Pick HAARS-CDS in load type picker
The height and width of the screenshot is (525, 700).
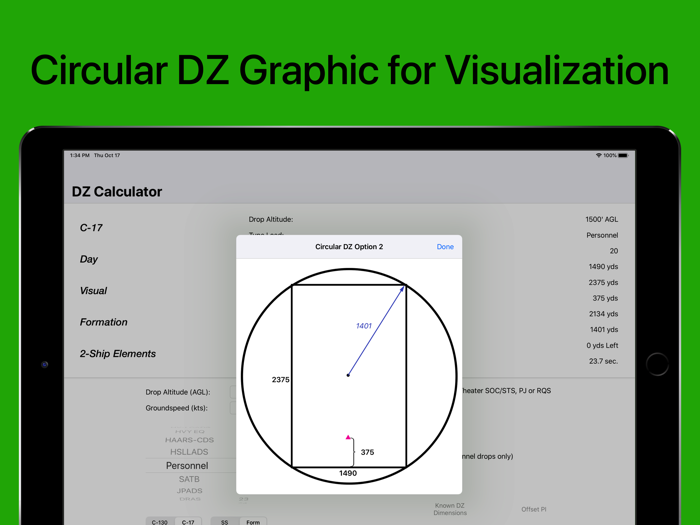(x=189, y=440)
